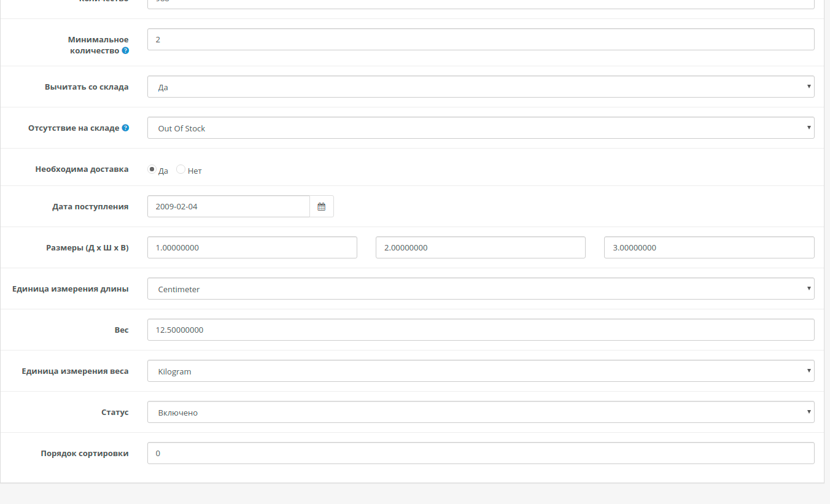The height and width of the screenshot is (504, 830).
Task: Focus the Минимальное количество input field
Action: point(480,39)
